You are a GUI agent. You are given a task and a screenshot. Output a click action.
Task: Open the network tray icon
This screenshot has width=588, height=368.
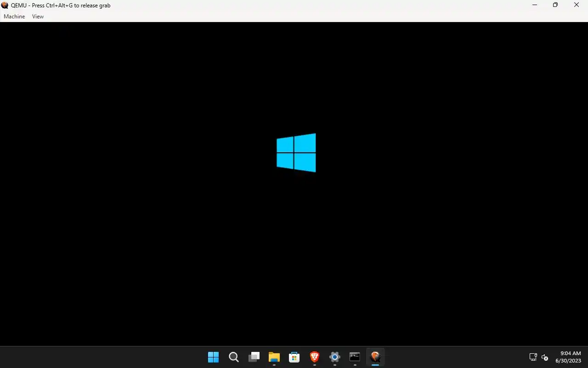[x=533, y=357]
